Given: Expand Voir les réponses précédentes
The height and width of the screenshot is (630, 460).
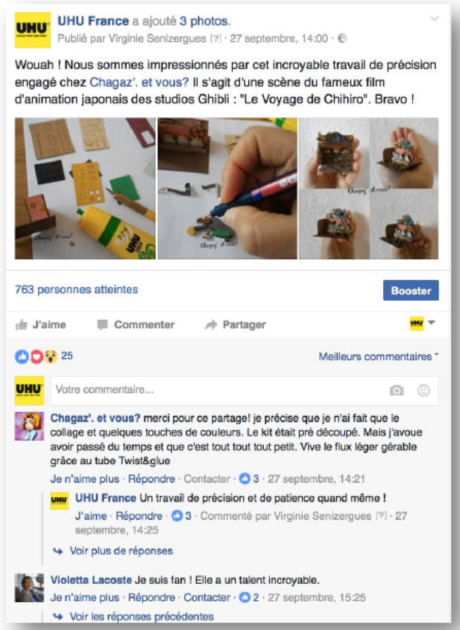Looking at the screenshot, I should (141, 616).
